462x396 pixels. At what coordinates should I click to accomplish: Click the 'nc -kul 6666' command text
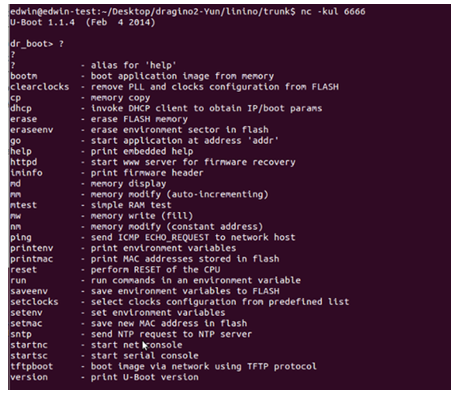click(x=333, y=12)
